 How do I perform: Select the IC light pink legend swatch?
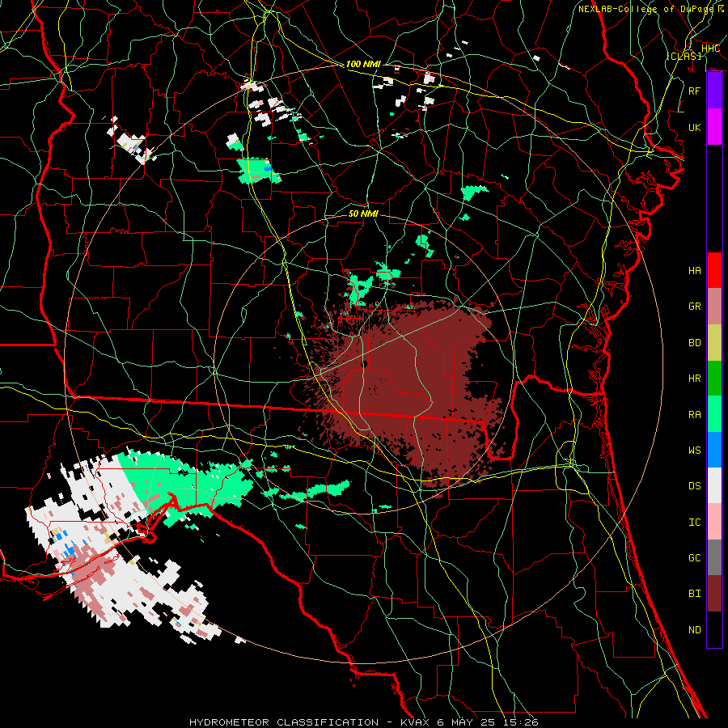pos(714,522)
